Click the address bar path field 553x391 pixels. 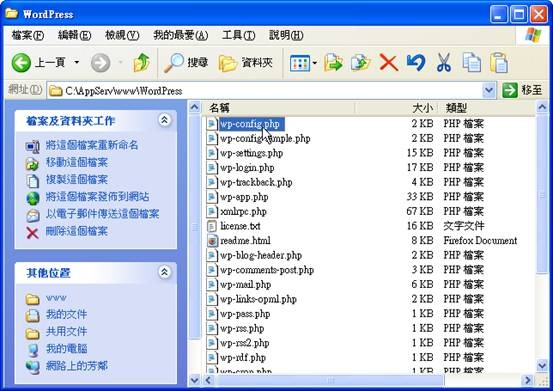[265, 91]
